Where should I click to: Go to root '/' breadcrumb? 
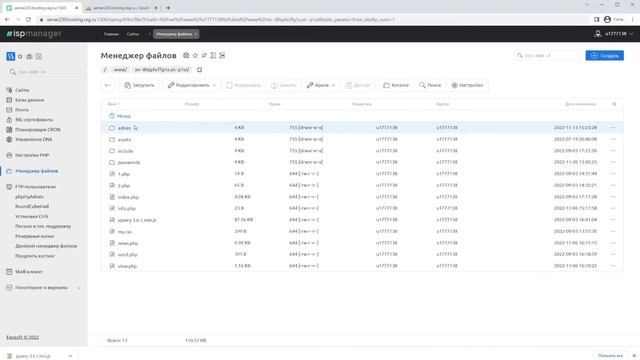[x=105, y=70]
